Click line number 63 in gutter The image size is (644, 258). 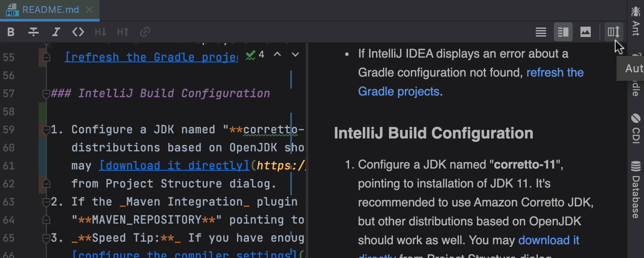(x=9, y=202)
